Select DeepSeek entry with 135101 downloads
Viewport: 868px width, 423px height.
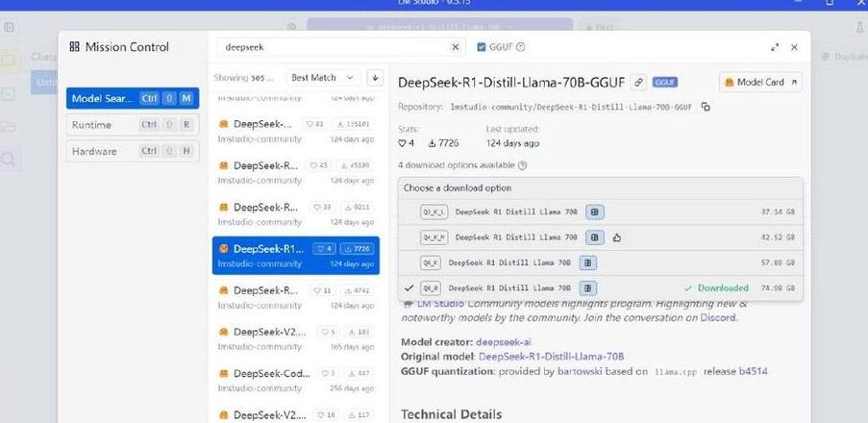(x=296, y=131)
